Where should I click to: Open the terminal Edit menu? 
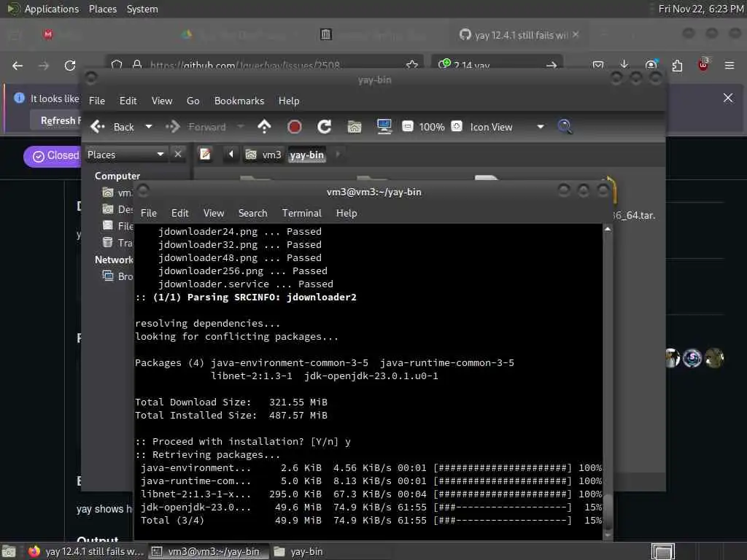pyautogui.click(x=179, y=213)
